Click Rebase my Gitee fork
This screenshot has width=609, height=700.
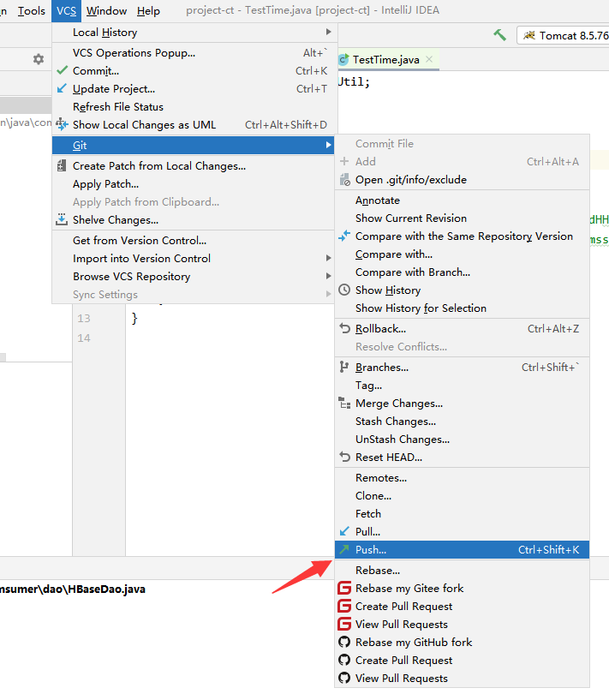[462, 589]
